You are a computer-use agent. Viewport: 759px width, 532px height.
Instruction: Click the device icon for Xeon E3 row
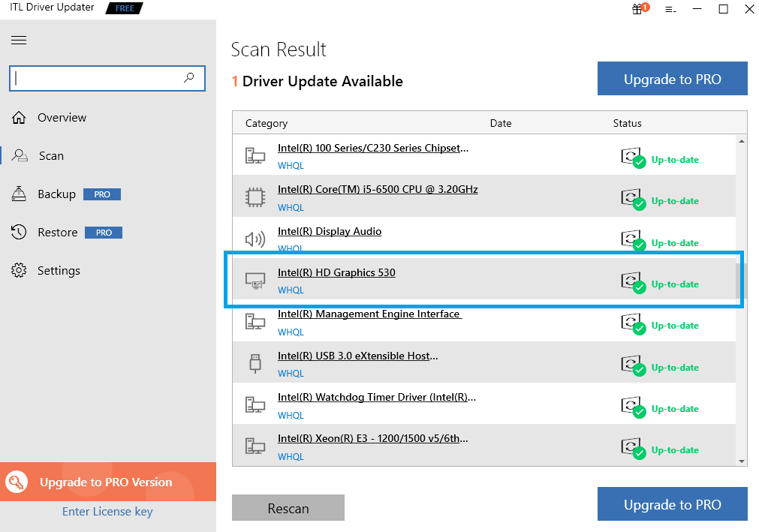pos(255,446)
